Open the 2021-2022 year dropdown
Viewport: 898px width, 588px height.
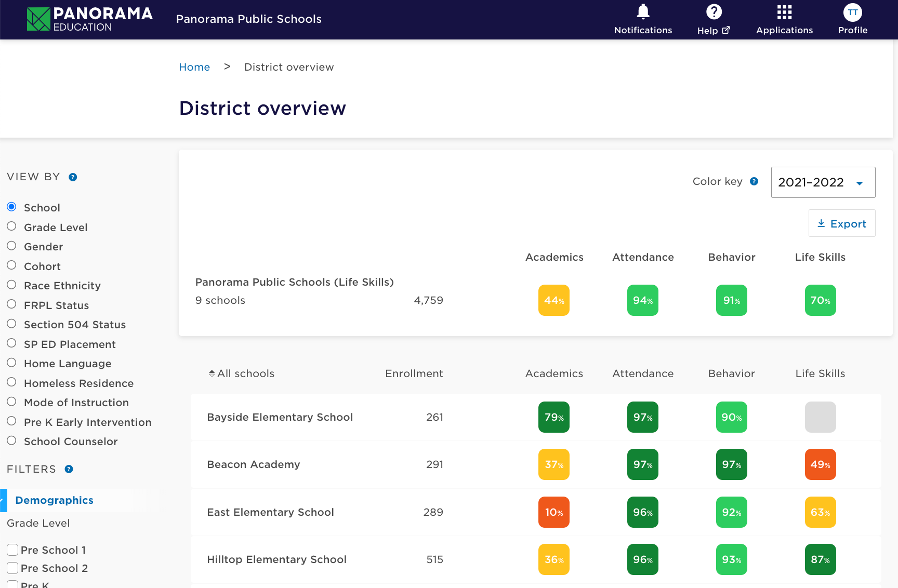(x=823, y=182)
